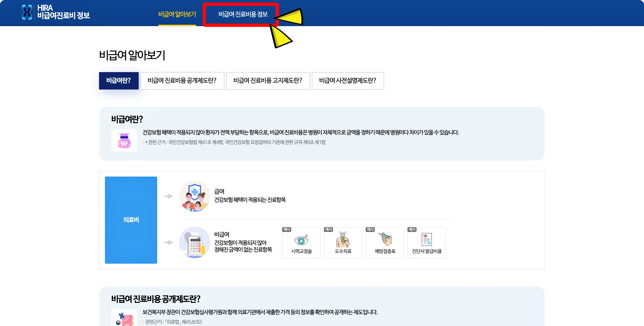Image resolution: width=644 pixels, height=326 pixels.
Task: Open HIRA 비급여진료비 정보 home title
Action: tap(63, 12)
